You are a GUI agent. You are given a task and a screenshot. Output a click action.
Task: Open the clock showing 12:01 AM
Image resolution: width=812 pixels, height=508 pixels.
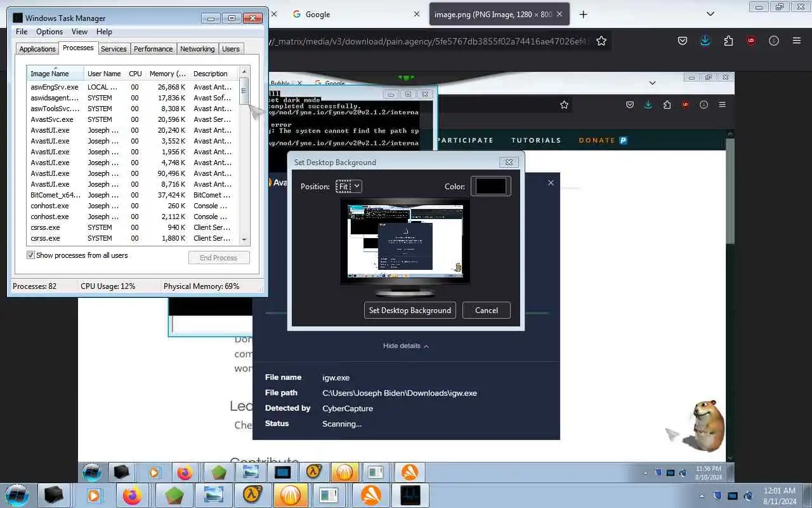pyautogui.click(x=780, y=496)
